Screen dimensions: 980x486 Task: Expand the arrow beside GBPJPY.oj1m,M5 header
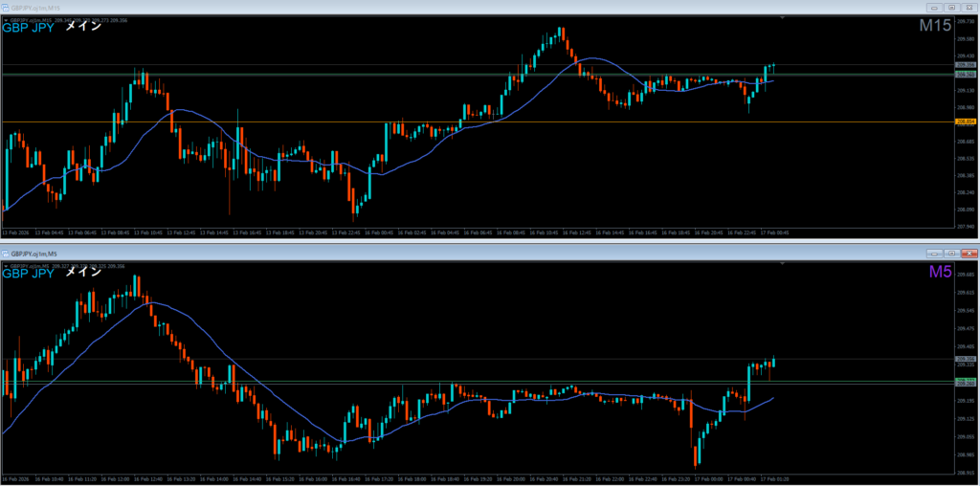(6, 266)
